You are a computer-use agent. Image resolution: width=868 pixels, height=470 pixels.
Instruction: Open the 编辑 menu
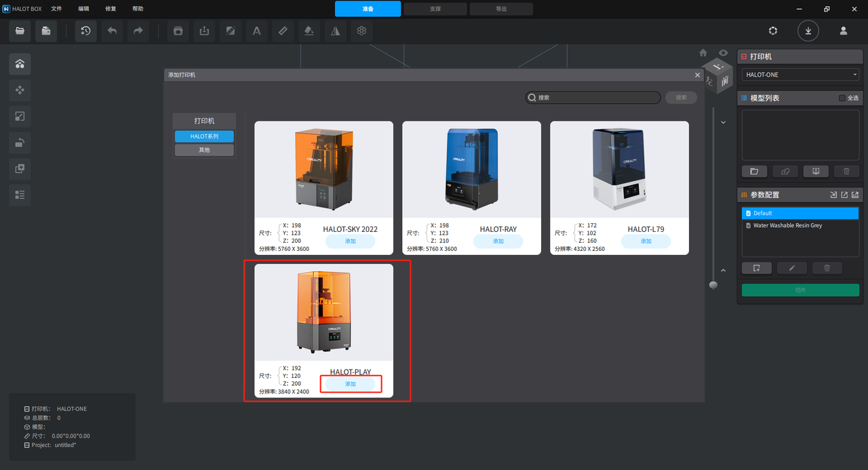(83, 9)
